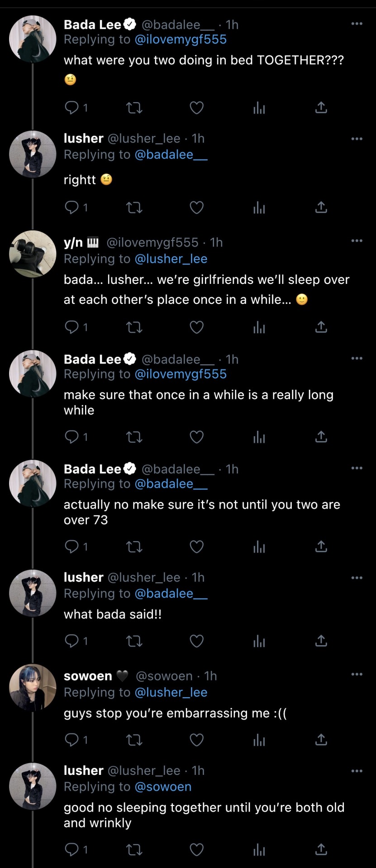Like sowoen's "guys stop" tweet
The image size is (376, 868).
[x=196, y=740]
